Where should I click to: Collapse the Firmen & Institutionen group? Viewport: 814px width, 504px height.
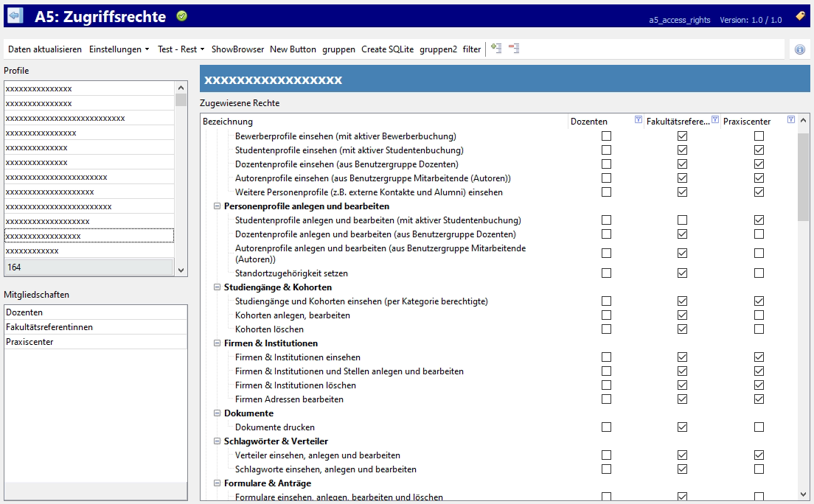pyautogui.click(x=218, y=343)
